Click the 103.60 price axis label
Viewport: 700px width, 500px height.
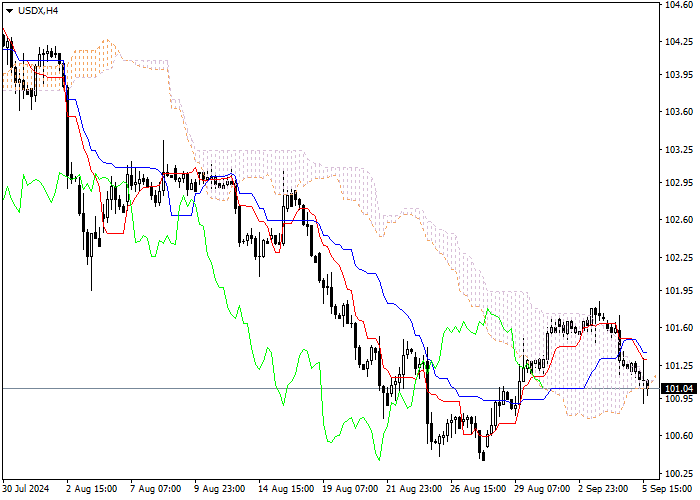pos(679,112)
